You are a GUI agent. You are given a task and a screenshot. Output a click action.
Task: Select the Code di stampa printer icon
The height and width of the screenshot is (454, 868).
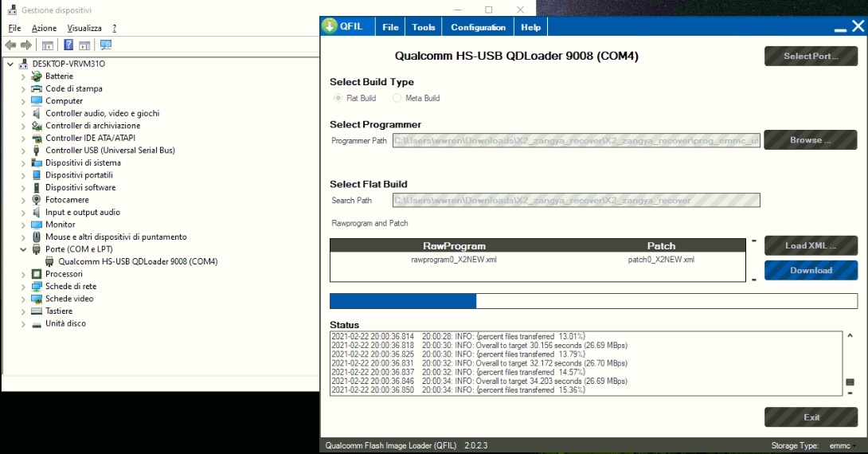click(x=37, y=88)
